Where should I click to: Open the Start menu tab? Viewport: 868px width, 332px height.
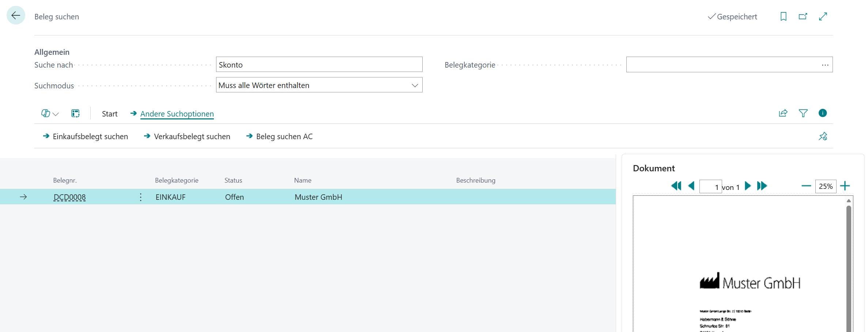pyautogui.click(x=110, y=114)
